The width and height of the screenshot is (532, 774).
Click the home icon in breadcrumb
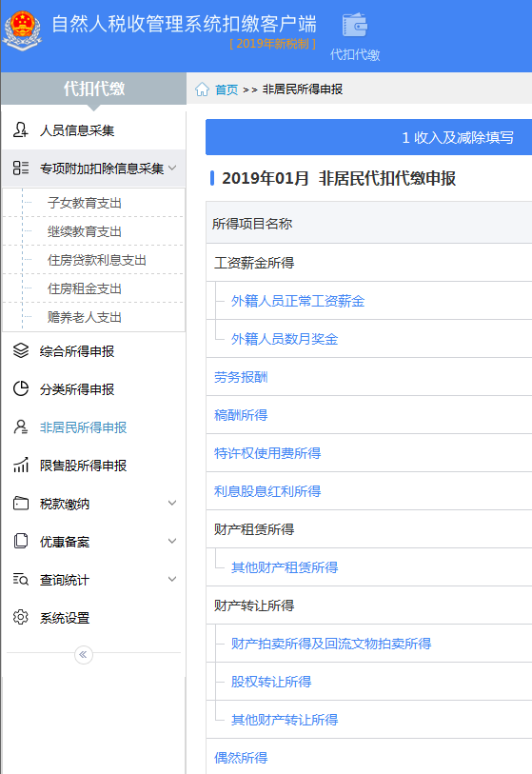(x=202, y=89)
